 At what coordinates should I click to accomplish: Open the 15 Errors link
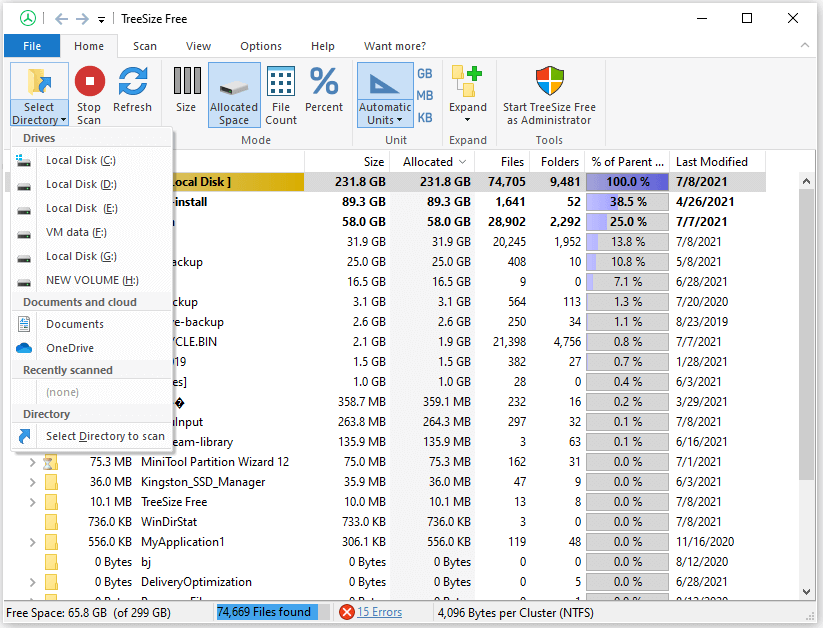(x=379, y=612)
